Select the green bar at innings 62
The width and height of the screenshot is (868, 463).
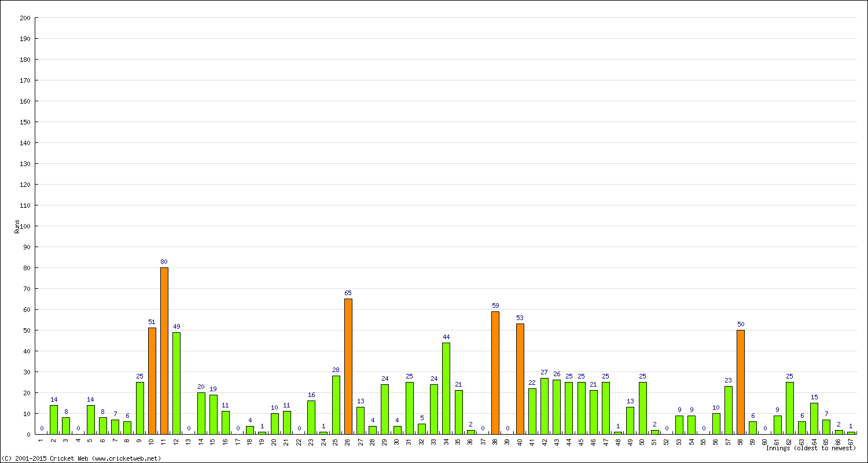coord(790,408)
